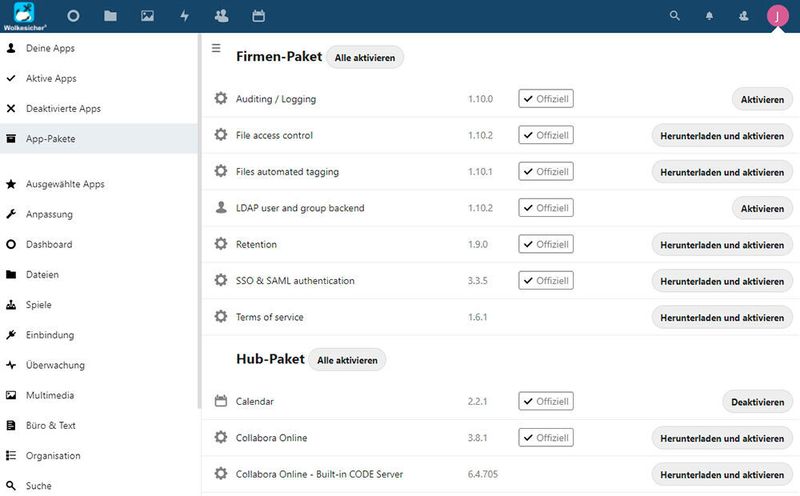Click the Wolkesicher logo

pyautogui.click(x=24, y=16)
